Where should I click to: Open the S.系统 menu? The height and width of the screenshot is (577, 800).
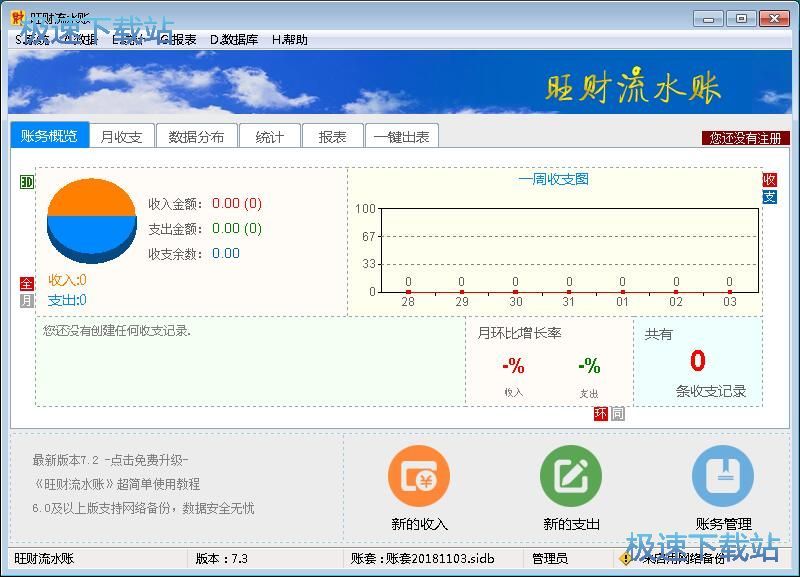(x=32, y=40)
